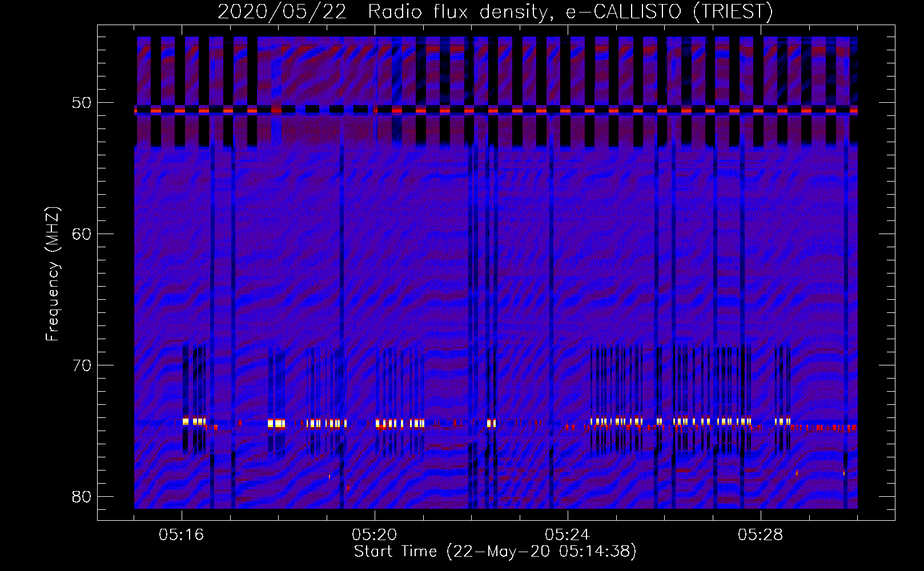924x571 pixels.
Task: Click the '05:28' time tick label
Action: click(x=761, y=535)
